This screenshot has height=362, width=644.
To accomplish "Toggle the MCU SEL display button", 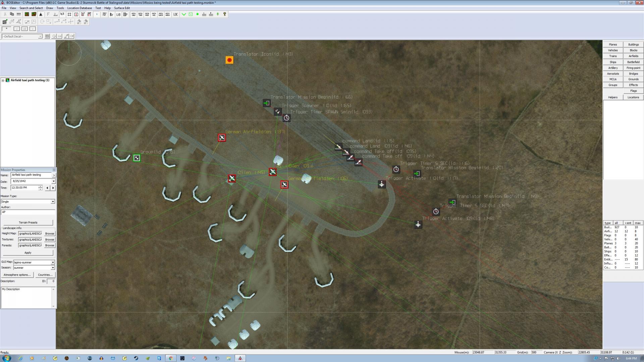I will point(154,14).
